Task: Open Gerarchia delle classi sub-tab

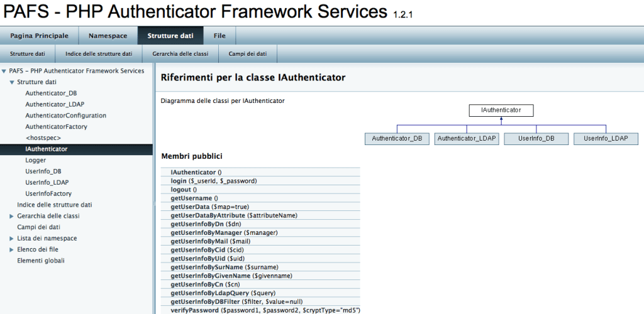Action: pyautogui.click(x=180, y=54)
